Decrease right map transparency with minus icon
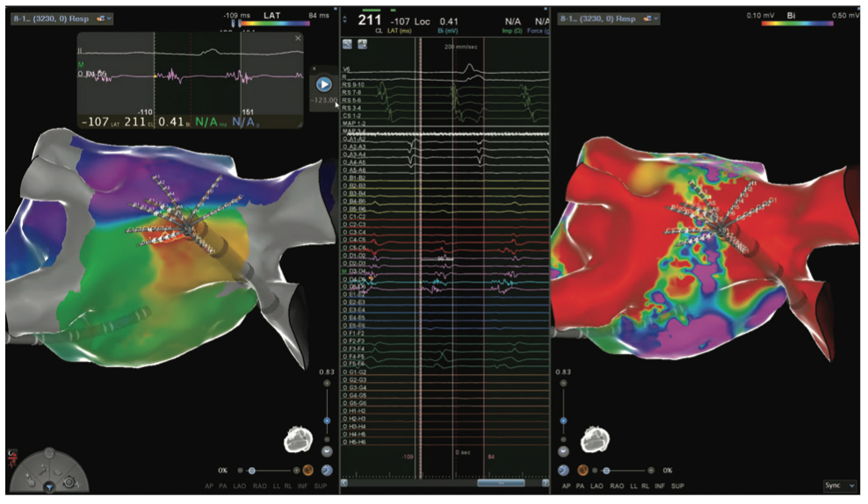 [x=595, y=471]
